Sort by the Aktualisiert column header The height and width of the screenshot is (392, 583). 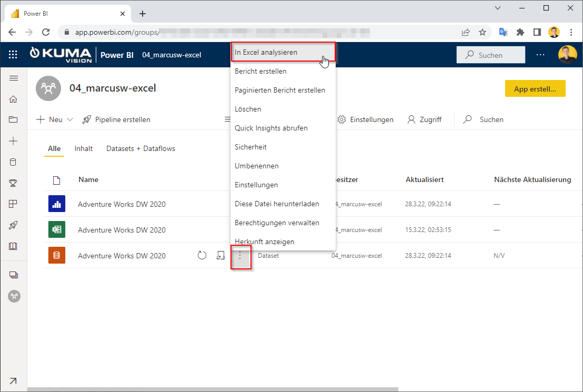(425, 179)
